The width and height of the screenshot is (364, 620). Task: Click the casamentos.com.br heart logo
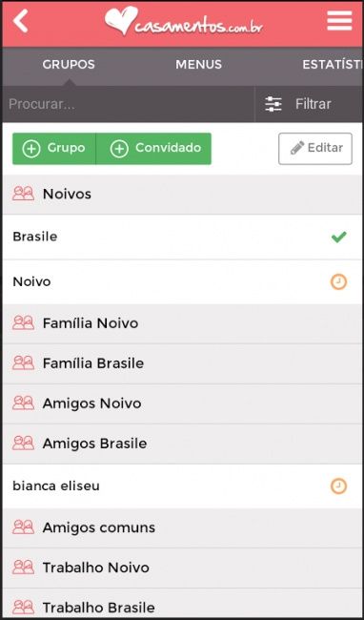pos(184,21)
